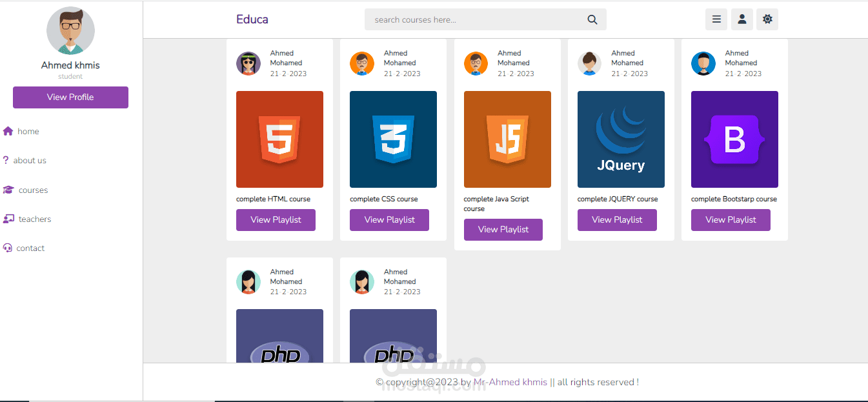Click the home icon in sidebar
The image size is (868, 402).
[x=8, y=131]
